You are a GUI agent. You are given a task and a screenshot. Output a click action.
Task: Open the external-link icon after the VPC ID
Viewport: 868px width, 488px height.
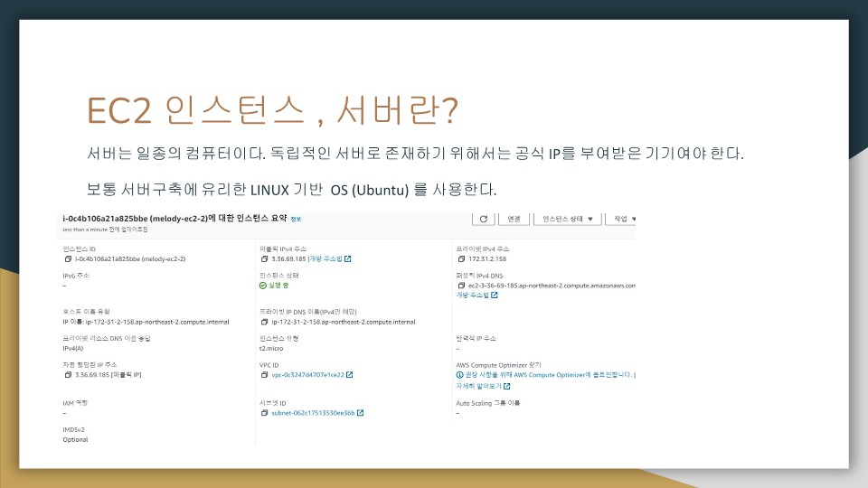(349, 375)
